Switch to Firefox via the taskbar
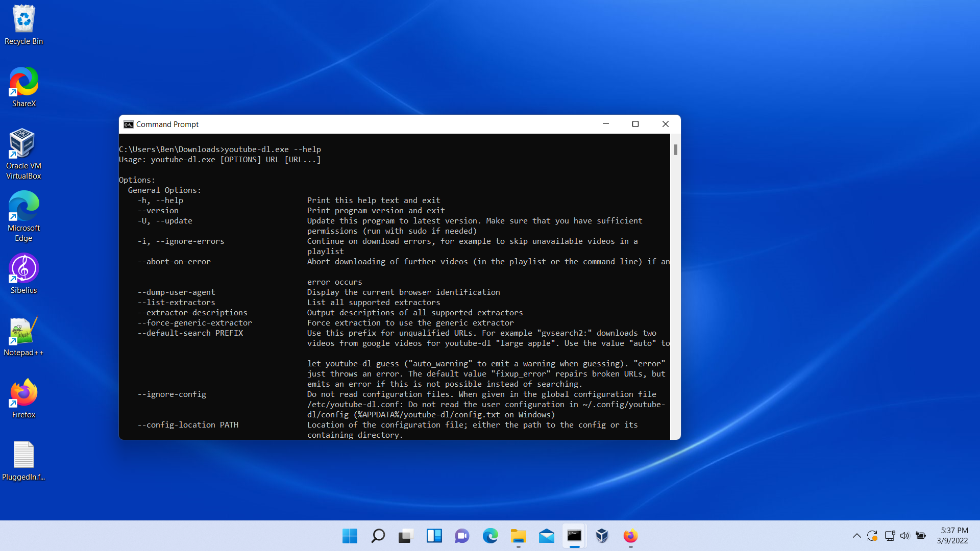 pyautogui.click(x=630, y=536)
